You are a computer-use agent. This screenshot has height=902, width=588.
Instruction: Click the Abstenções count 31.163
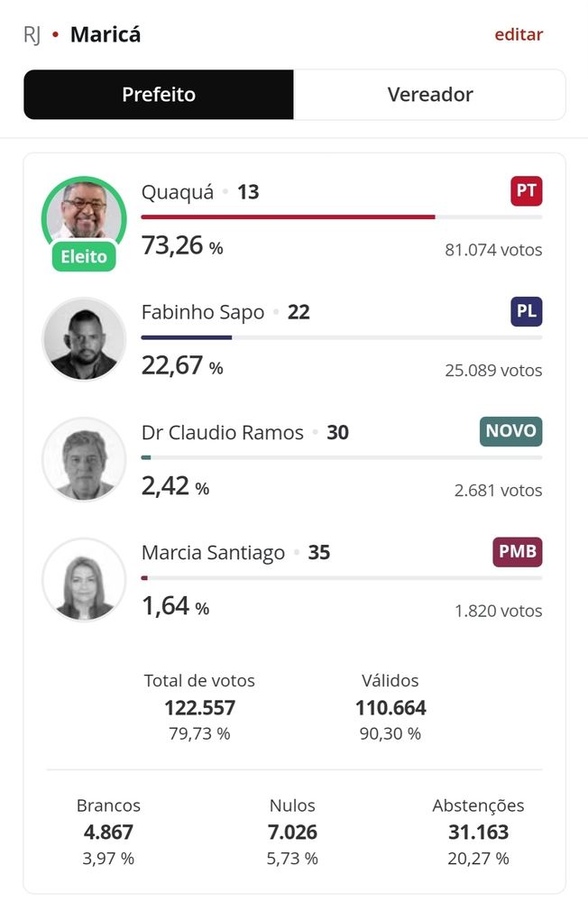478,832
